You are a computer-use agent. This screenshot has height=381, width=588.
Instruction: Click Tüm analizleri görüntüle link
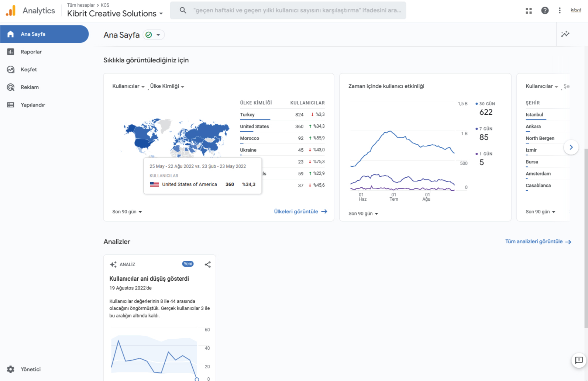pos(538,242)
